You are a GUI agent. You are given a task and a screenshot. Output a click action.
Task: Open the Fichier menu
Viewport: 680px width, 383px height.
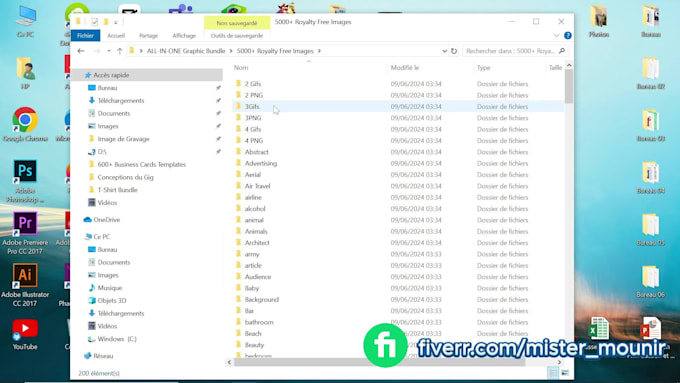click(85, 36)
